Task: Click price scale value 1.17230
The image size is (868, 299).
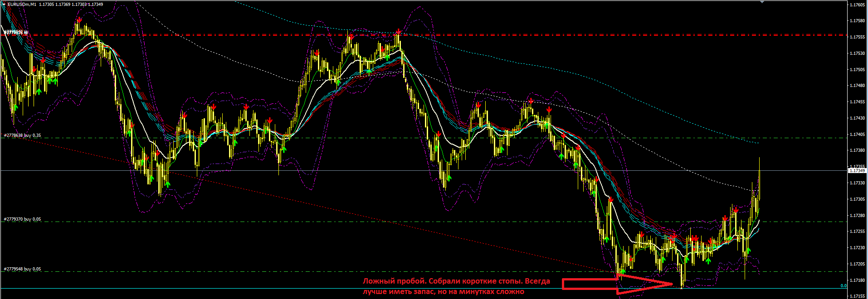Action: (x=858, y=248)
